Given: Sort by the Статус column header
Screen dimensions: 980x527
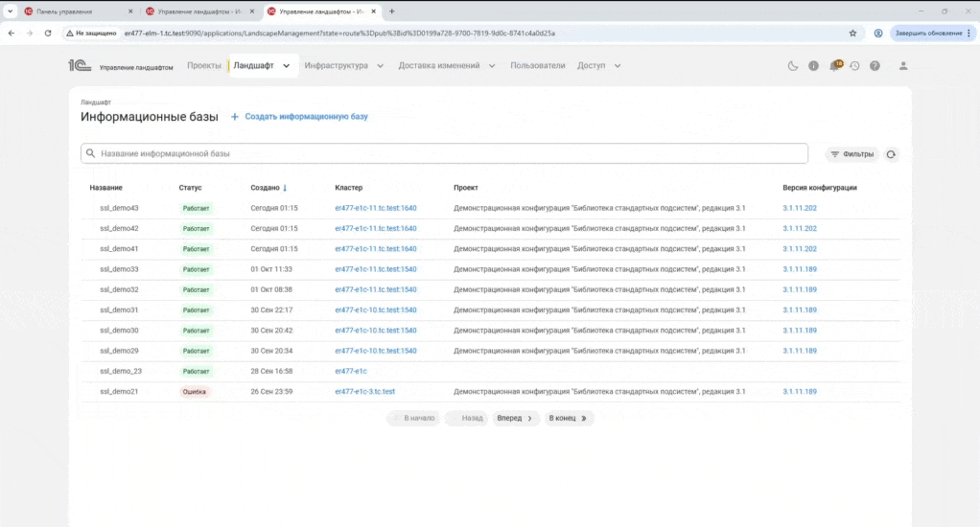Looking at the screenshot, I should (x=190, y=187).
